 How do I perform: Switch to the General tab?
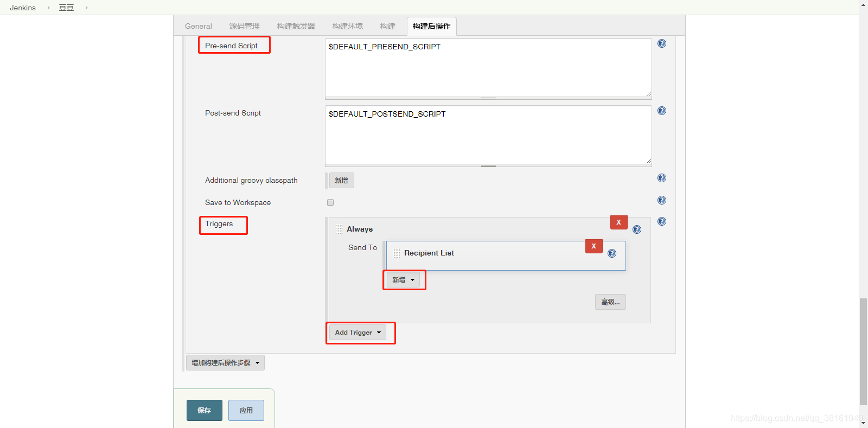199,26
